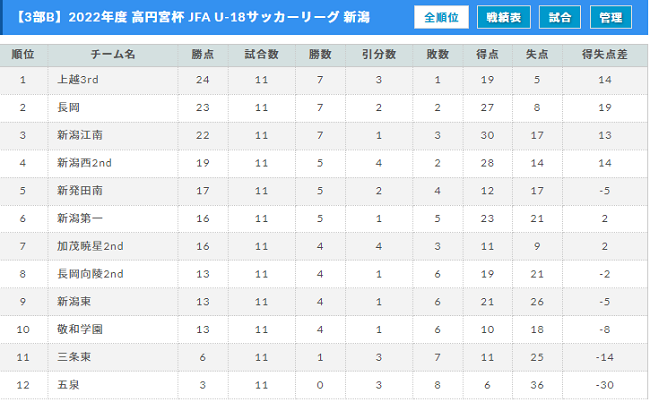Click the 試合数 column header
650x402 pixels.
pos(262,55)
